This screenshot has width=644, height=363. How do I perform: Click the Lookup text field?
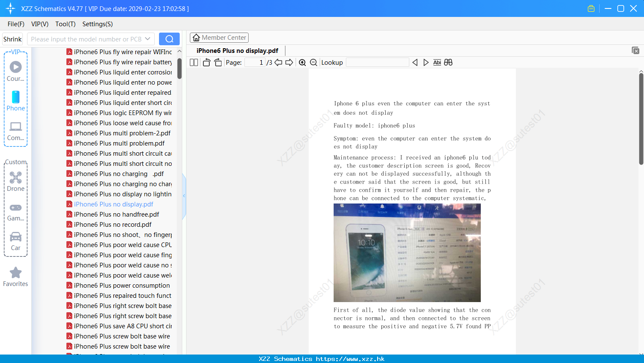pyautogui.click(x=377, y=63)
